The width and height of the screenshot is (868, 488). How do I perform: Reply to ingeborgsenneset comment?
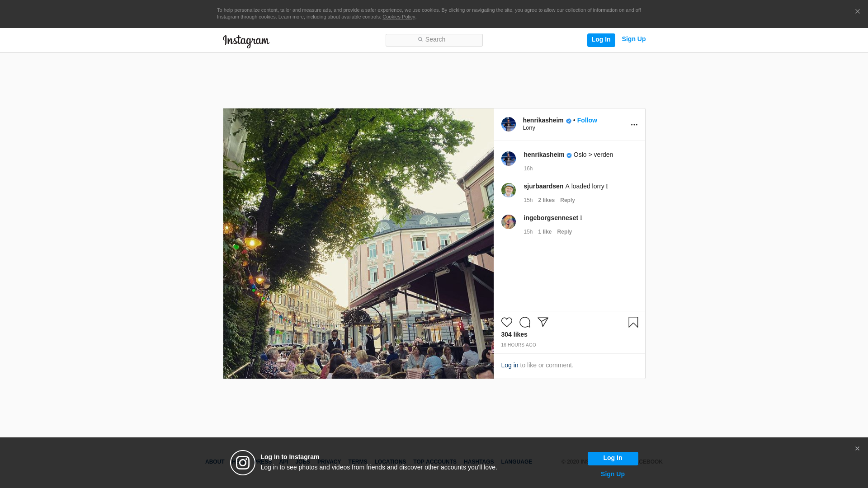pos(564,232)
